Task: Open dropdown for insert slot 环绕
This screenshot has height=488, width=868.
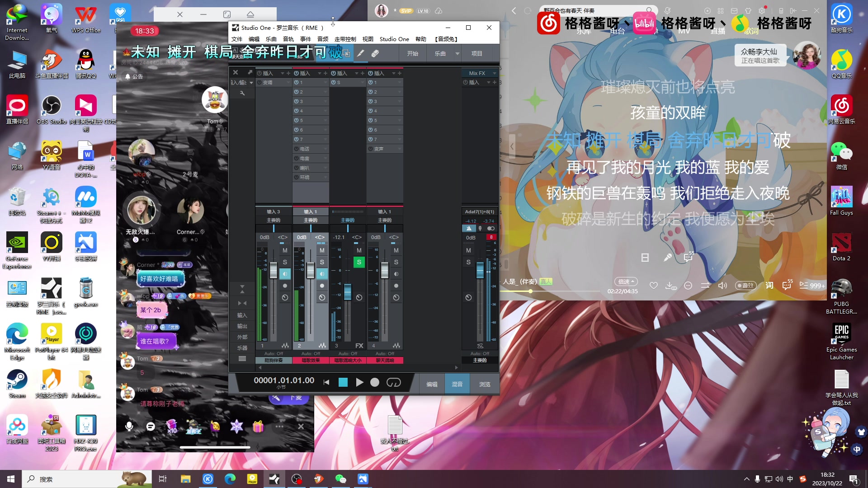Action: 325,178
